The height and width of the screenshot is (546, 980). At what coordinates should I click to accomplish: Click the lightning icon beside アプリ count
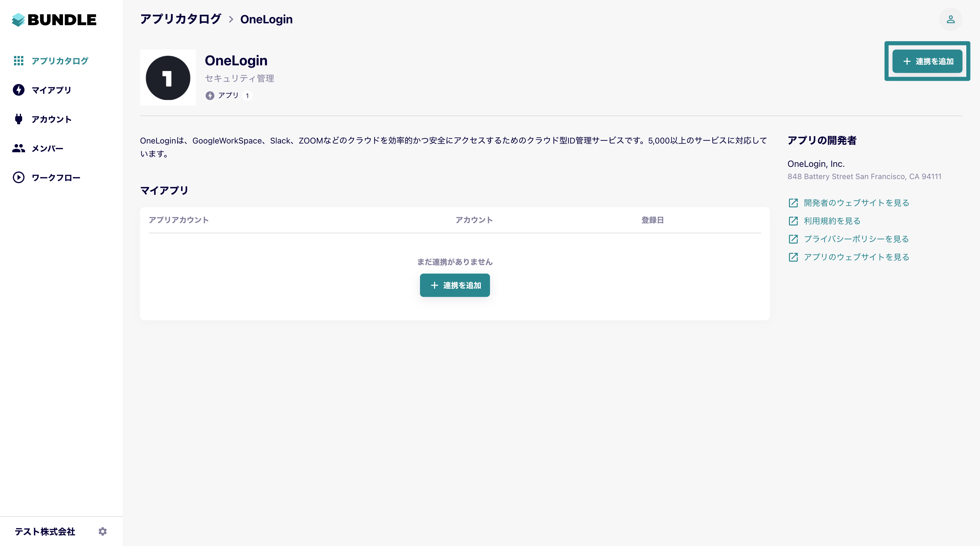coord(210,95)
